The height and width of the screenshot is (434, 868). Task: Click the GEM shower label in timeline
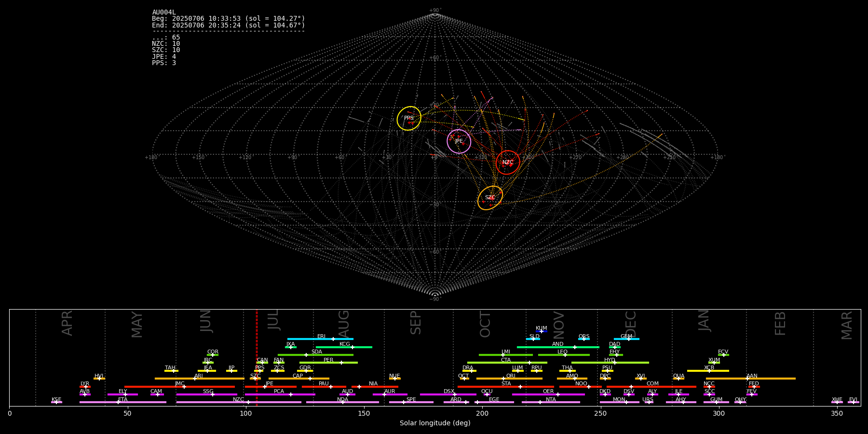point(626,337)
